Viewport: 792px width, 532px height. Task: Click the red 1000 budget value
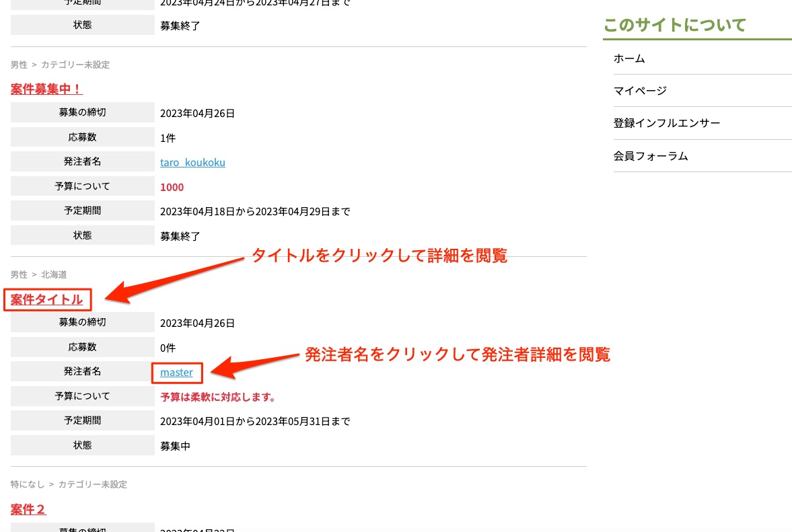coord(172,187)
